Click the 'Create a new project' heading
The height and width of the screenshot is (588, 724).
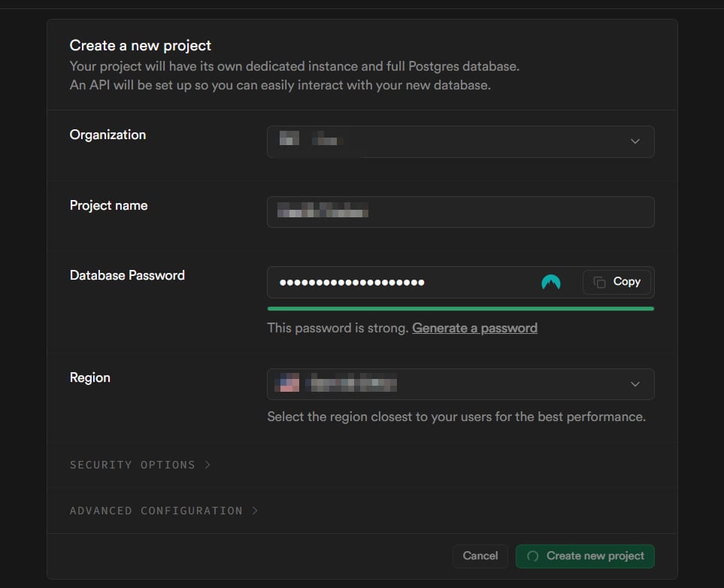(x=141, y=46)
